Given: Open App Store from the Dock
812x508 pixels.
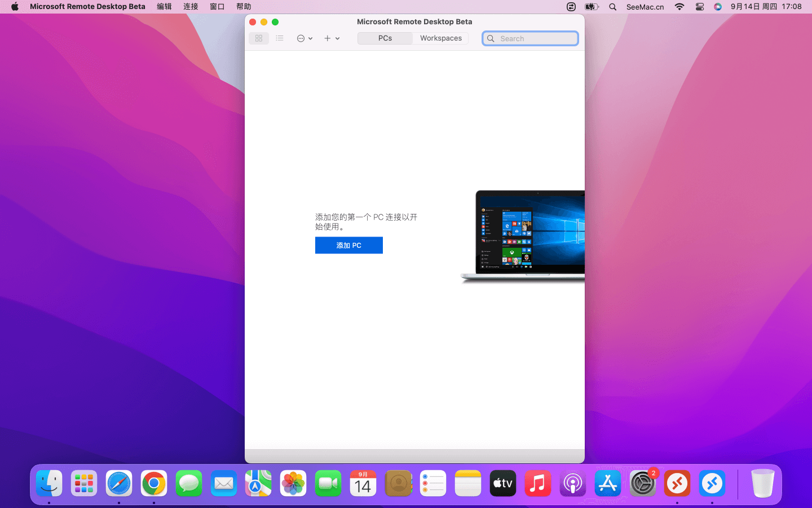Looking at the screenshot, I should (x=608, y=484).
